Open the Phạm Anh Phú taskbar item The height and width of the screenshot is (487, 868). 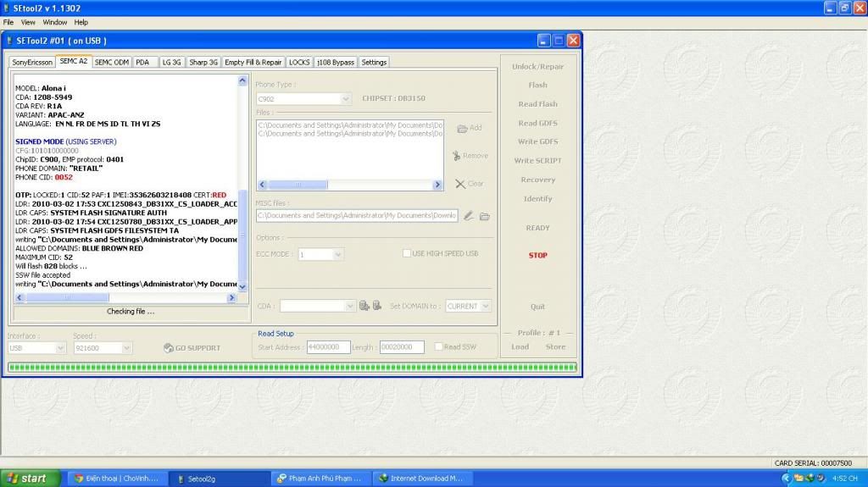(x=320, y=479)
